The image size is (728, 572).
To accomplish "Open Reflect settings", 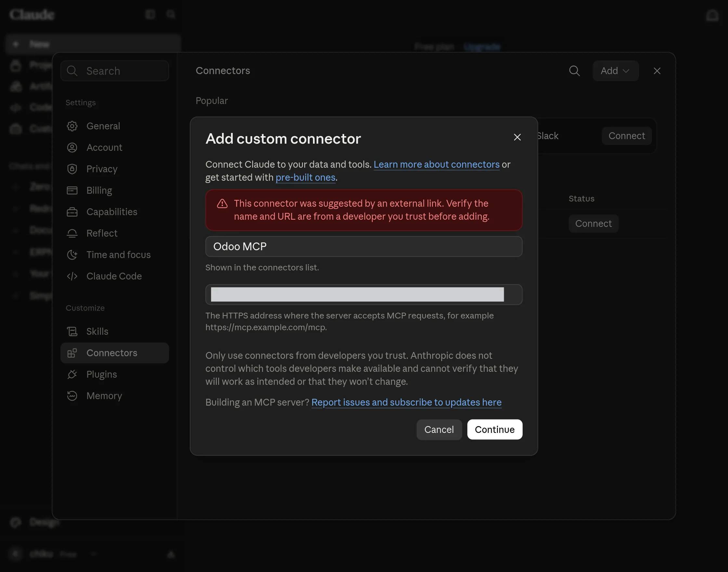I will (114, 233).
